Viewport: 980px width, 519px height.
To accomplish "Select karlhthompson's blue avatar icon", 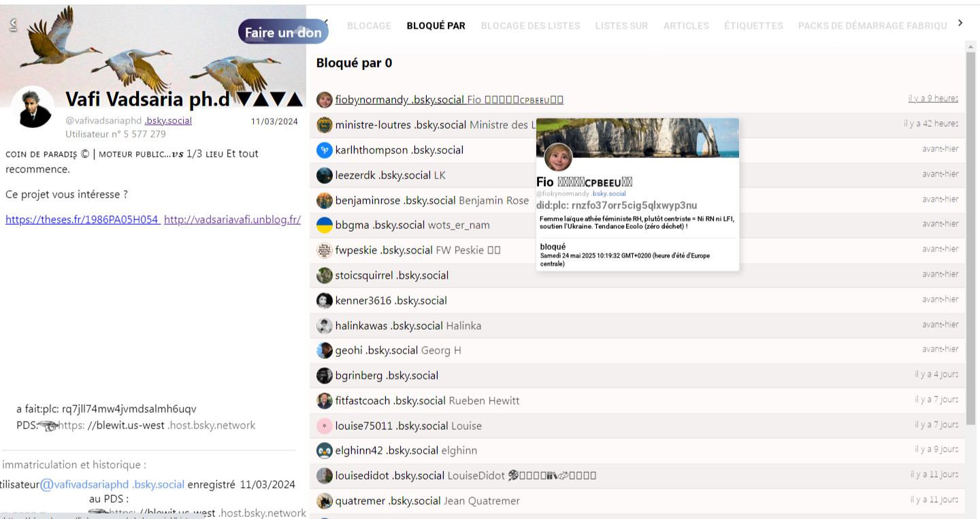I will pyautogui.click(x=325, y=151).
